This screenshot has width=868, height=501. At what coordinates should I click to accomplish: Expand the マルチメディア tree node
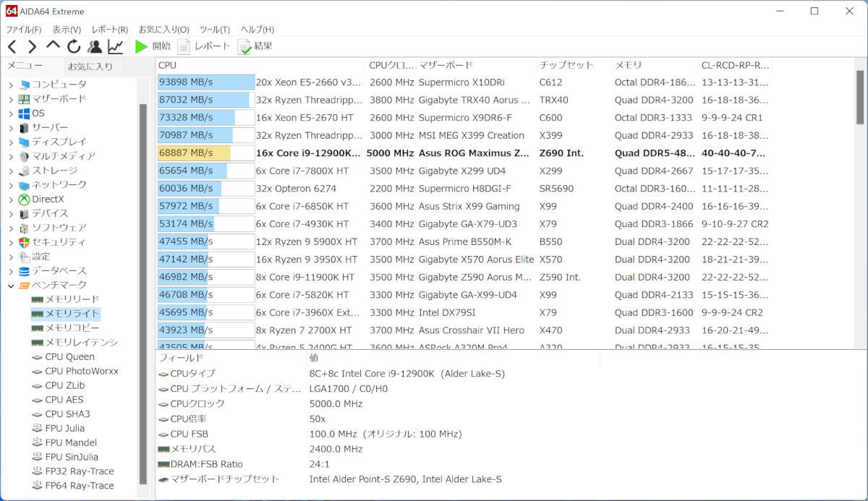coord(11,156)
